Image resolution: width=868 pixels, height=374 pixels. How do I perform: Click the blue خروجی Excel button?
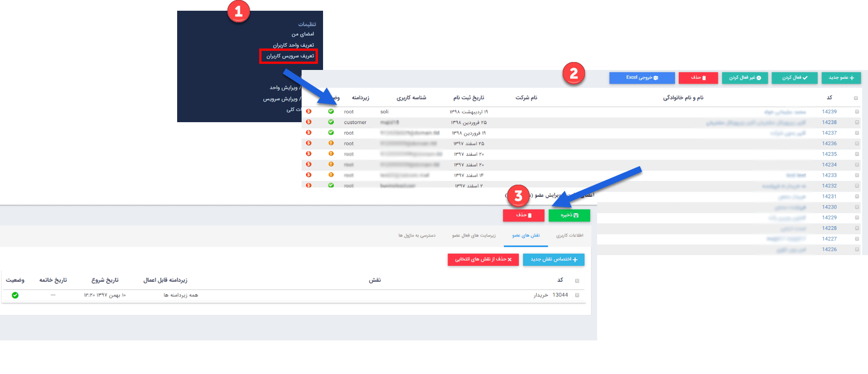point(642,78)
